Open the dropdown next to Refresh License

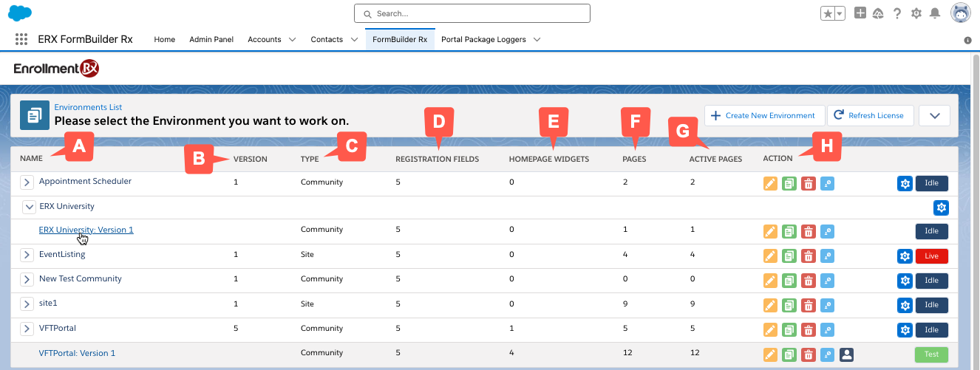tap(934, 116)
